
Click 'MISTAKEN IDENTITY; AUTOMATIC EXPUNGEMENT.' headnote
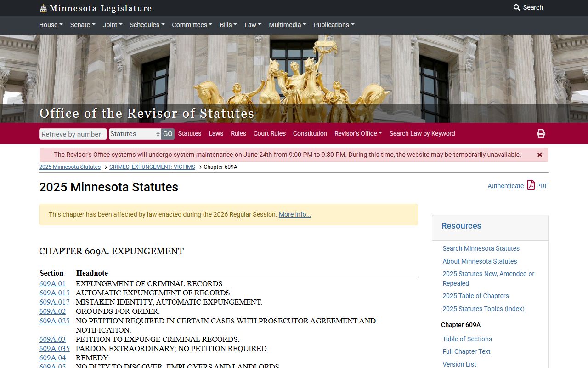pyautogui.click(x=169, y=302)
